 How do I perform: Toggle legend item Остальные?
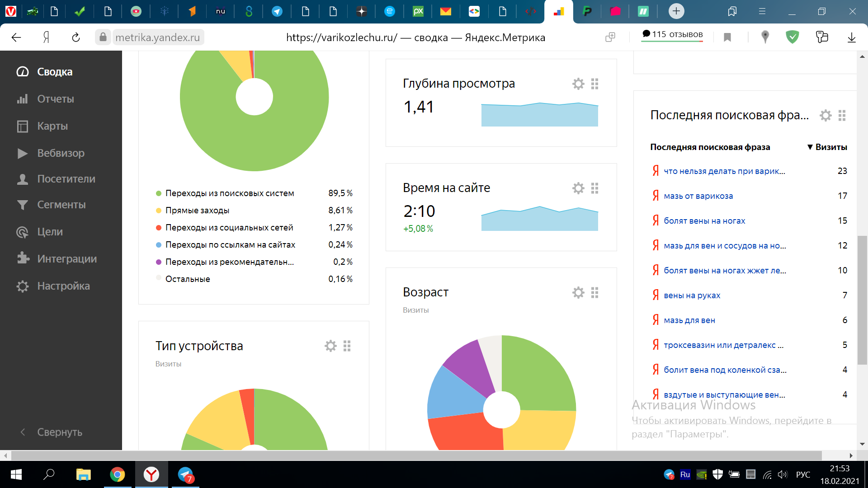(187, 279)
